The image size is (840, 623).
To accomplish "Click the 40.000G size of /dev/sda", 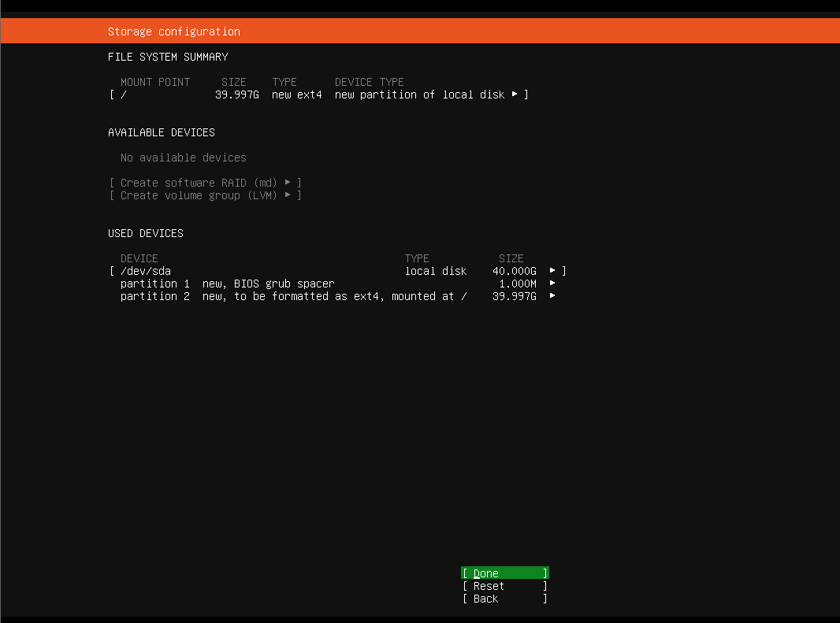I will pyautogui.click(x=516, y=270).
